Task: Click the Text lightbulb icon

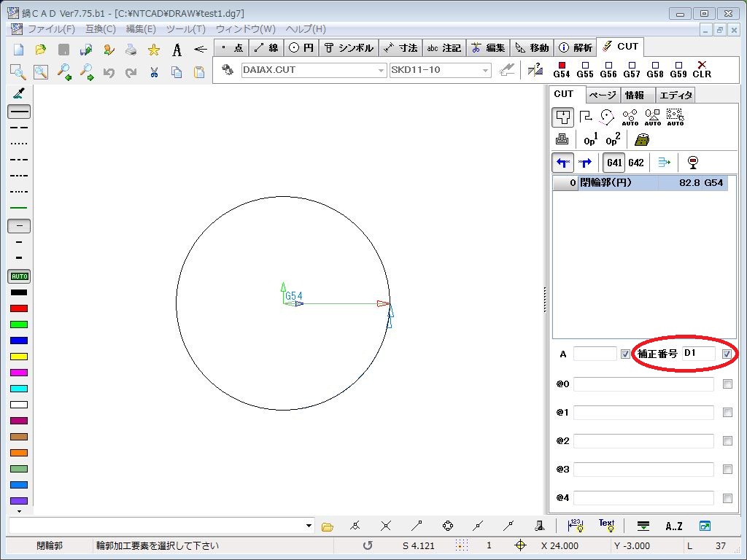Action: coord(606,525)
